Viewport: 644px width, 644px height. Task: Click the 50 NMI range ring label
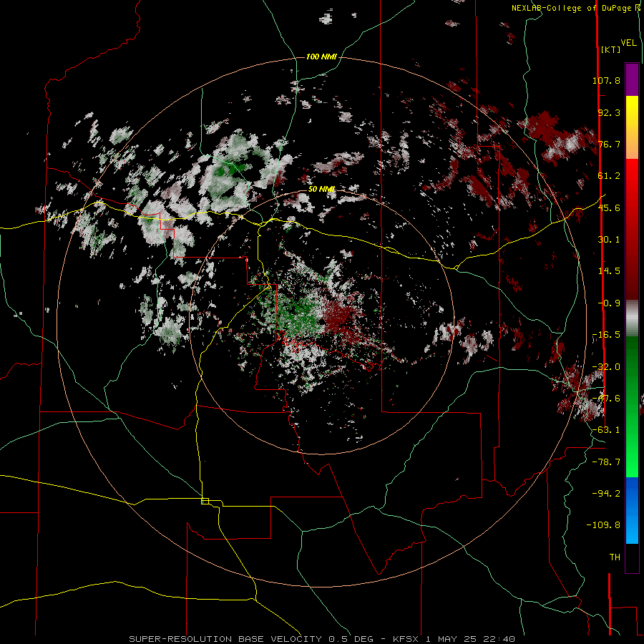321,189
